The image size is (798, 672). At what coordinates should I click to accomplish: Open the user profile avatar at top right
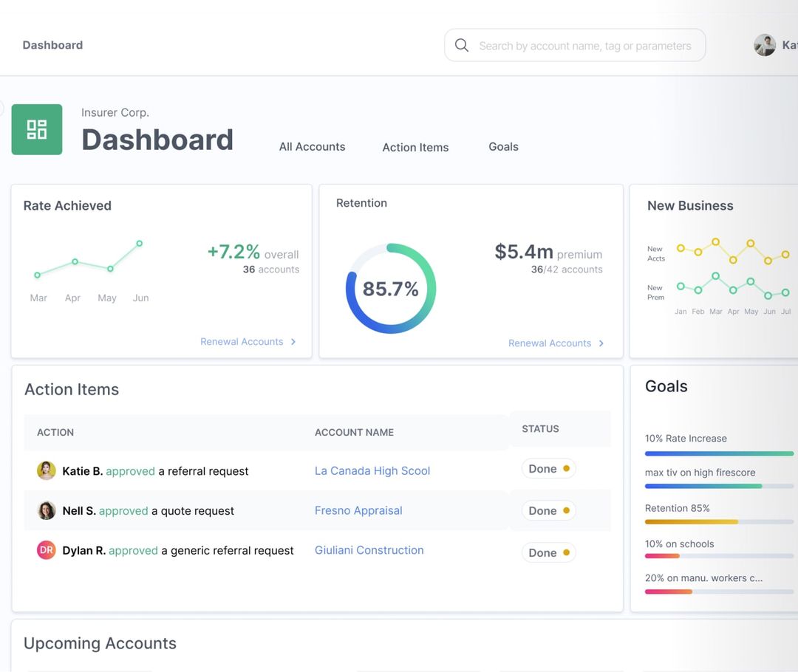point(765,45)
